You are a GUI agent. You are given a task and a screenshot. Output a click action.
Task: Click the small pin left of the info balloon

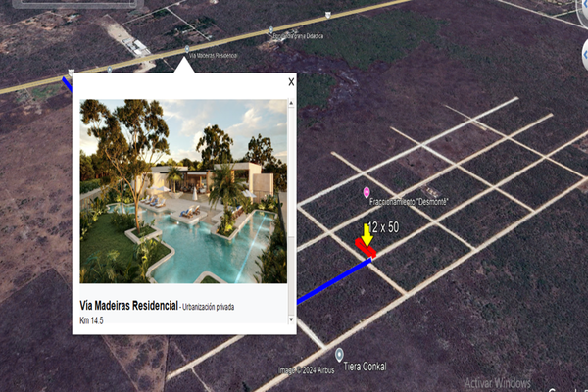(110, 70)
